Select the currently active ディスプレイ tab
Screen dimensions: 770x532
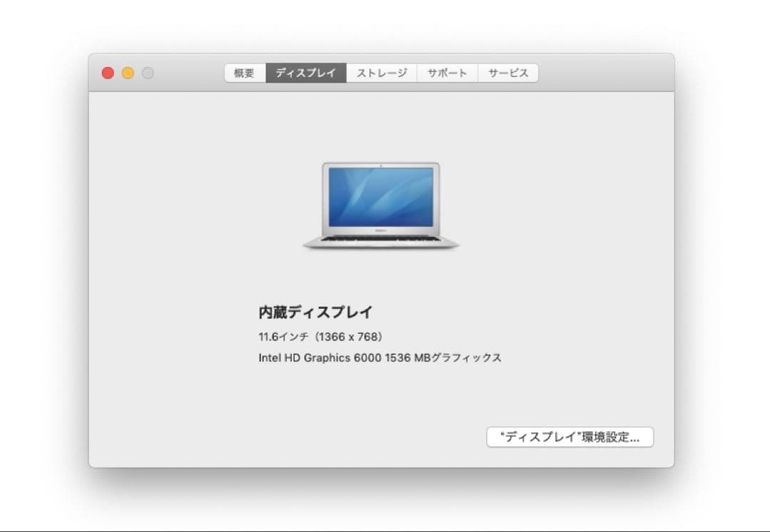(305, 72)
